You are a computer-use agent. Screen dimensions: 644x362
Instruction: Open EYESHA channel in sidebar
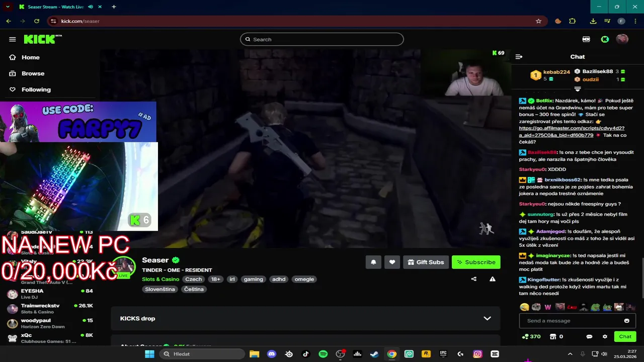click(49, 294)
